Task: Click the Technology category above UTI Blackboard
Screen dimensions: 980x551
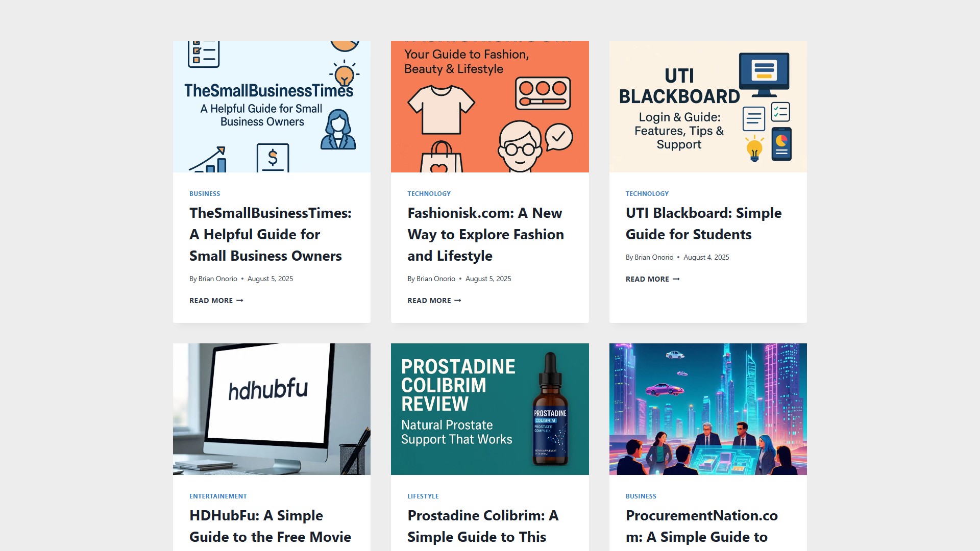Action: click(x=647, y=194)
